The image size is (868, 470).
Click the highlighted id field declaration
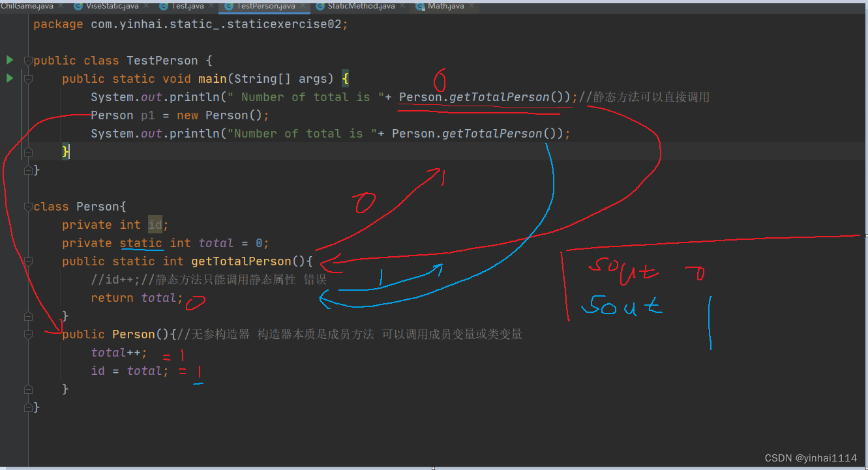click(155, 225)
